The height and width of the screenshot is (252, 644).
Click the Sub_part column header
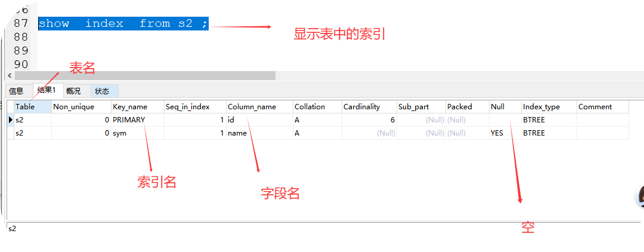tap(421, 106)
